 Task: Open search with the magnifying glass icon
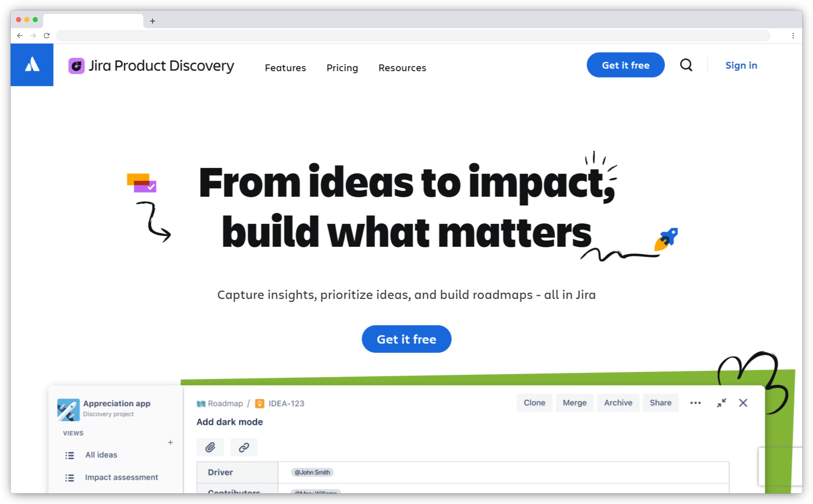[x=686, y=65]
